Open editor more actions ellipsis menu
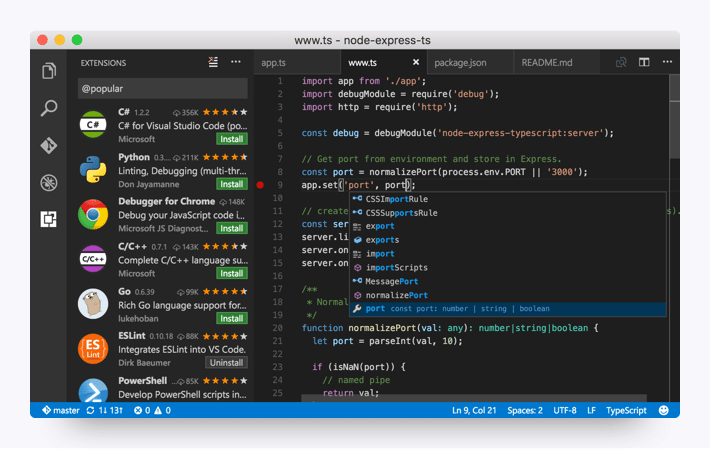 click(667, 62)
